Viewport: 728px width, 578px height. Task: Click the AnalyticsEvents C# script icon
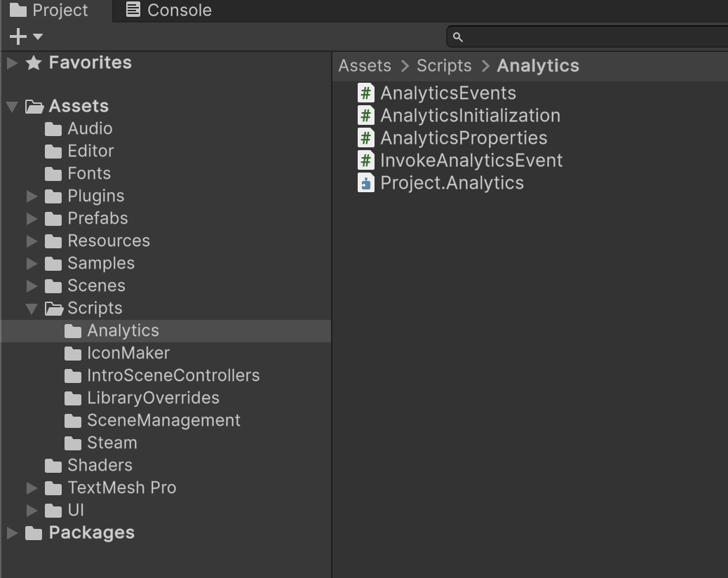pos(365,93)
